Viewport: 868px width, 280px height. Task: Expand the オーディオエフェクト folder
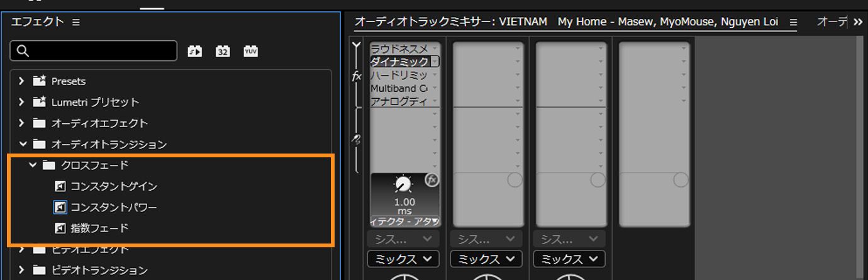(x=22, y=123)
